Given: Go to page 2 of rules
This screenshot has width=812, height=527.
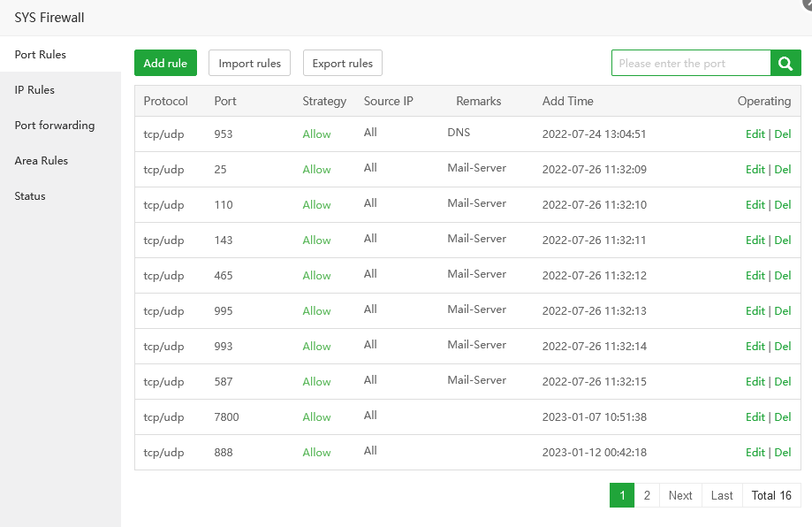Looking at the screenshot, I should [647, 495].
